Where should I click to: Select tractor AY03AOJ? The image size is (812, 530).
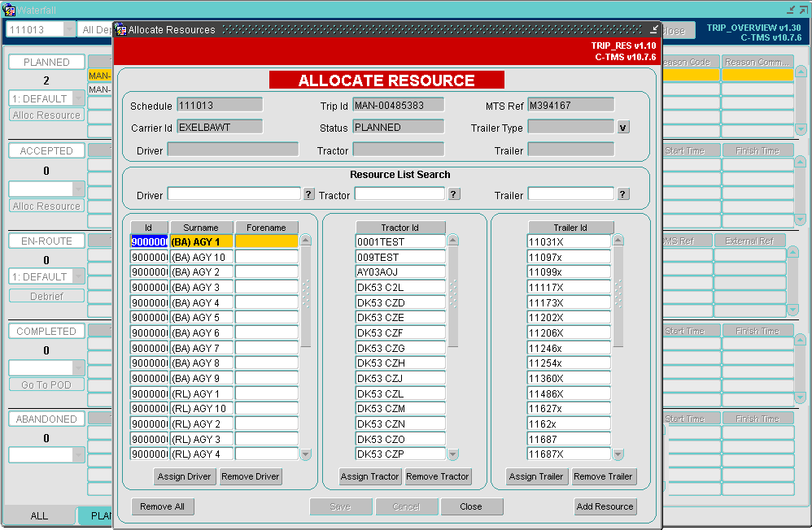point(399,272)
